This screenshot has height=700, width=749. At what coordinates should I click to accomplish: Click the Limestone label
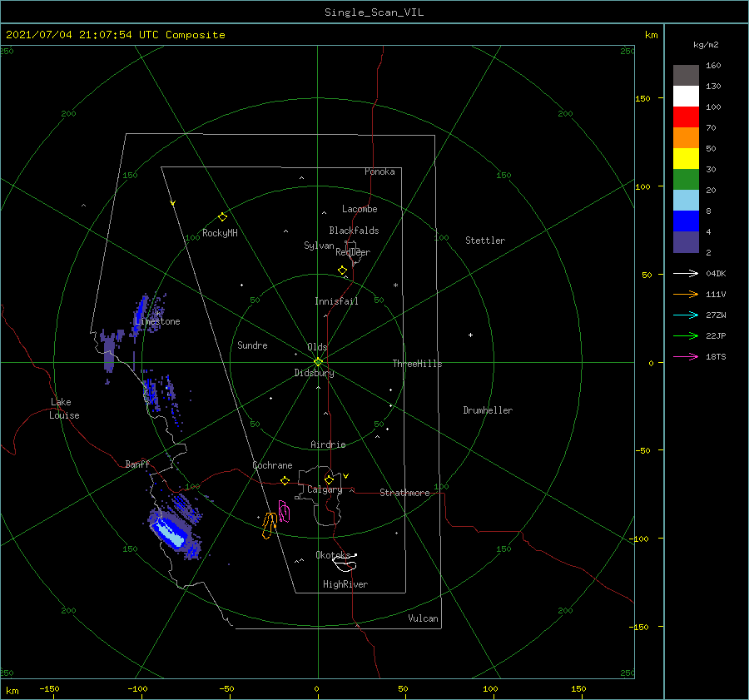157,321
